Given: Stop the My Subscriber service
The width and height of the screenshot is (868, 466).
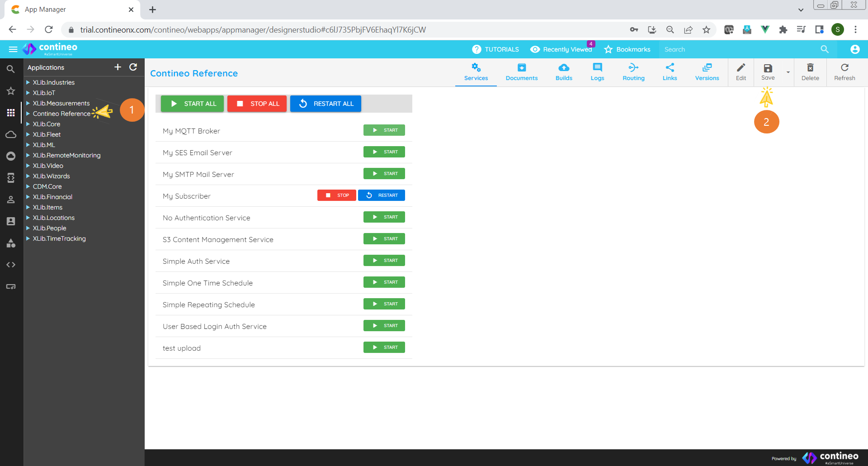Looking at the screenshot, I should pyautogui.click(x=336, y=195).
